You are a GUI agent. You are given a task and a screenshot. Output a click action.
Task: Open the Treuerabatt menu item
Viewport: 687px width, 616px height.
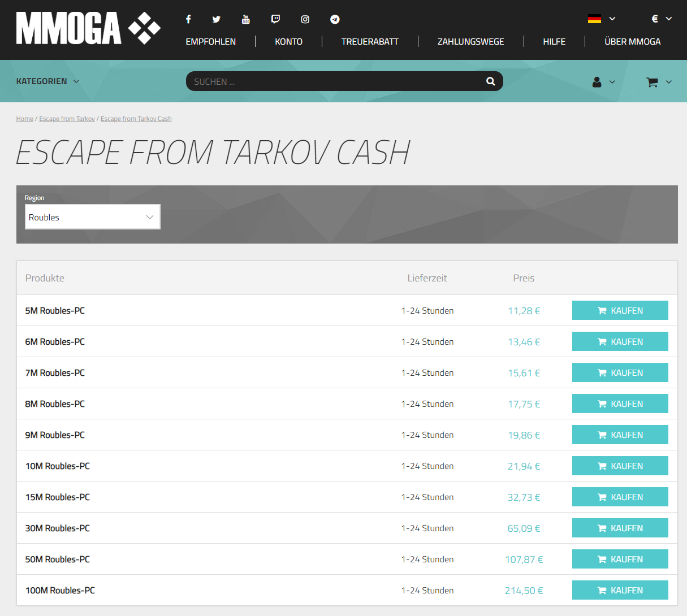(370, 41)
